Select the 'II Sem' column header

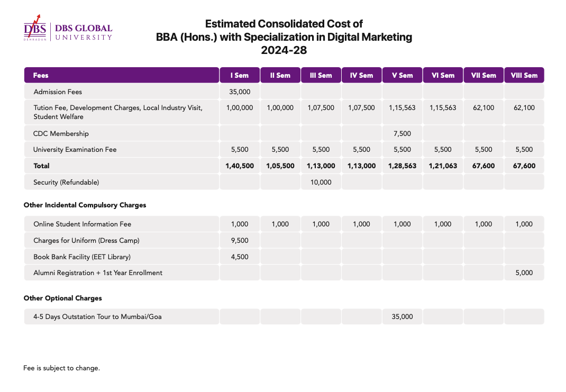click(x=280, y=75)
